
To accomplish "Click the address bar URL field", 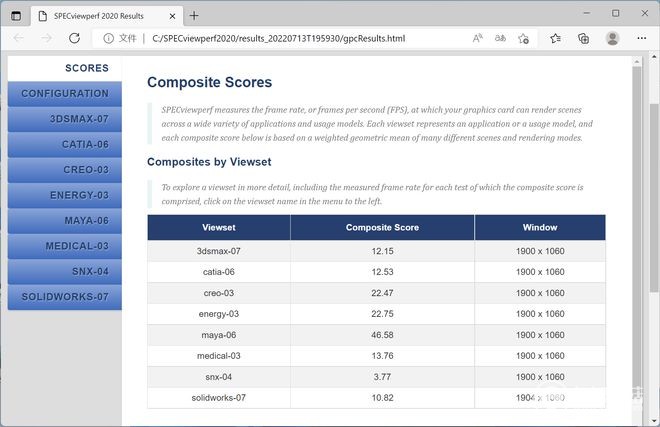I will (278, 38).
